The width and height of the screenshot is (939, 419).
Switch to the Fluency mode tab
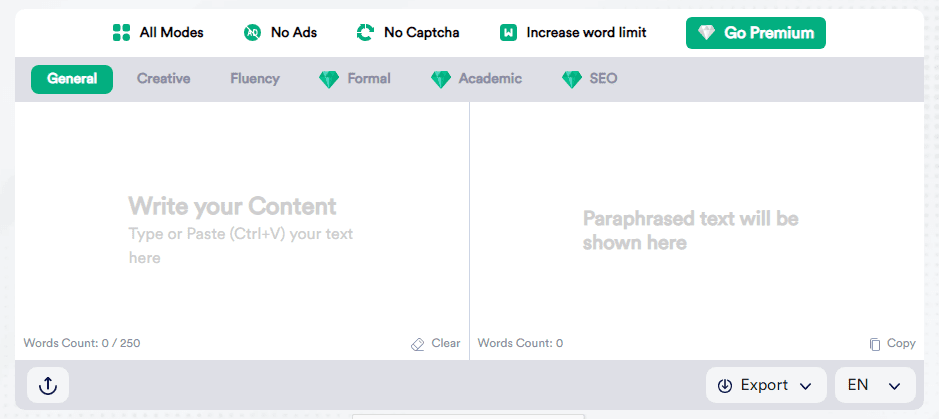[255, 79]
